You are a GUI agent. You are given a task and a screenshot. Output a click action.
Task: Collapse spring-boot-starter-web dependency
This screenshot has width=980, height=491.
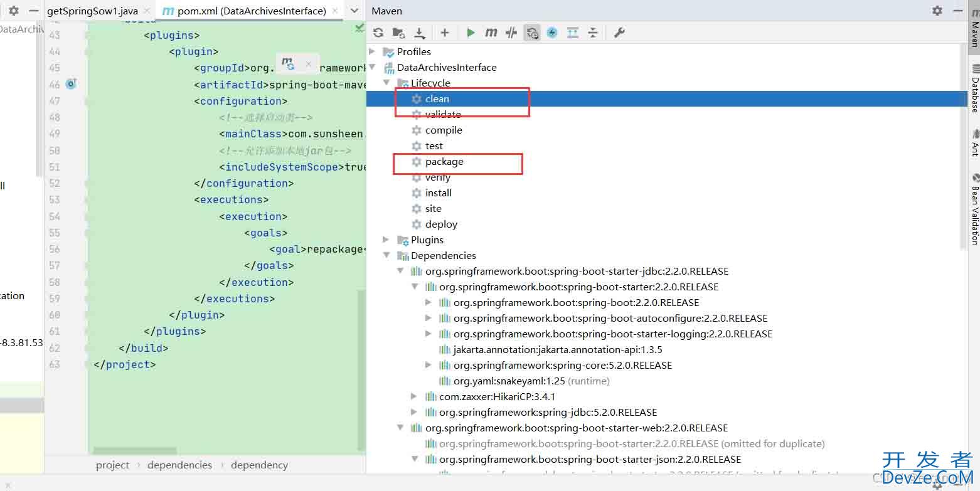pos(400,428)
